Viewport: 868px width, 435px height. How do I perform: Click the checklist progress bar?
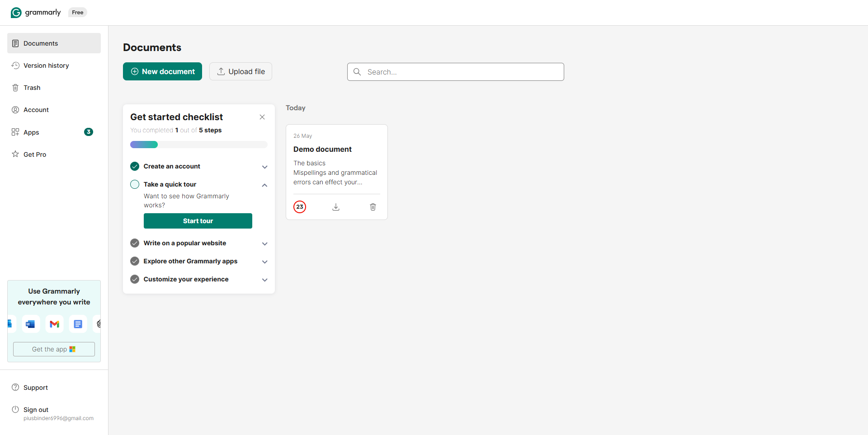click(x=199, y=145)
